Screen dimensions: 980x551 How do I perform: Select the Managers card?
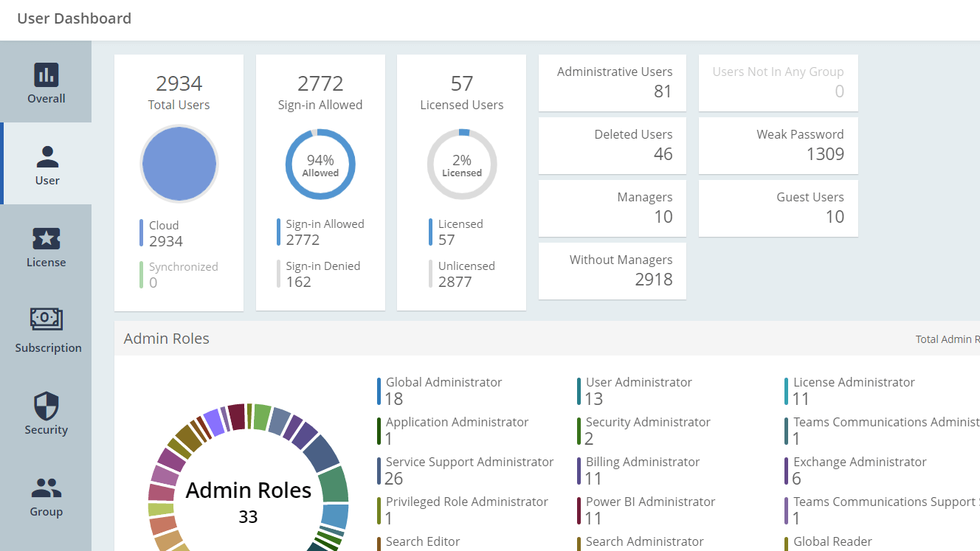612,207
